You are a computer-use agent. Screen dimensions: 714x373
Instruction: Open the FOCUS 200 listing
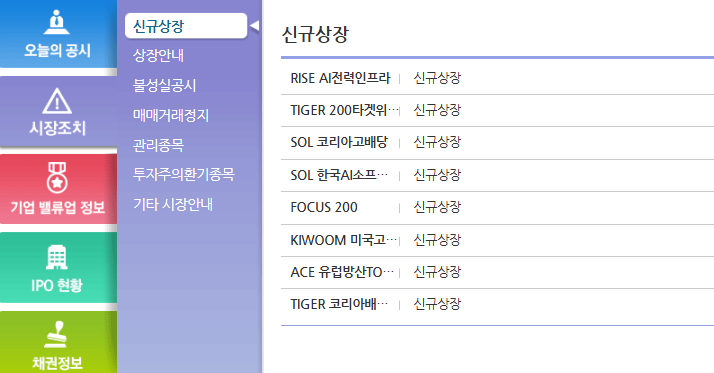coord(324,207)
